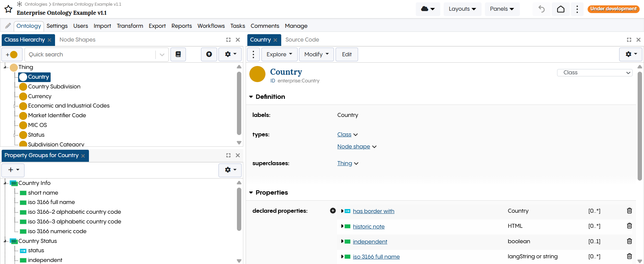Click the undo arrow icon
The height and width of the screenshot is (264, 644).
click(x=541, y=9)
